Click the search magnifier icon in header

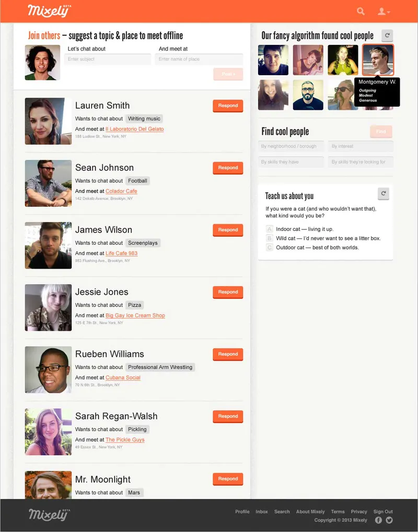pyautogui.click(x=361, y=11)
